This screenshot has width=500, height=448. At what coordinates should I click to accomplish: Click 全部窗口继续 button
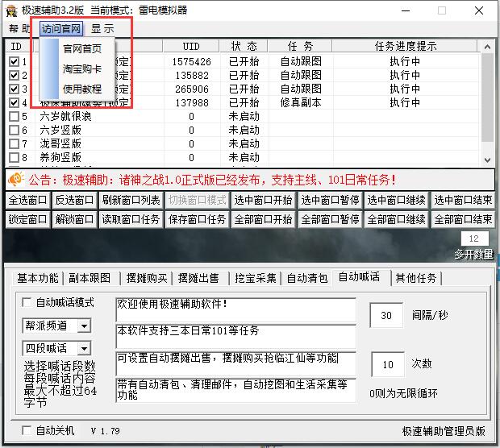[x=396, y=219]
